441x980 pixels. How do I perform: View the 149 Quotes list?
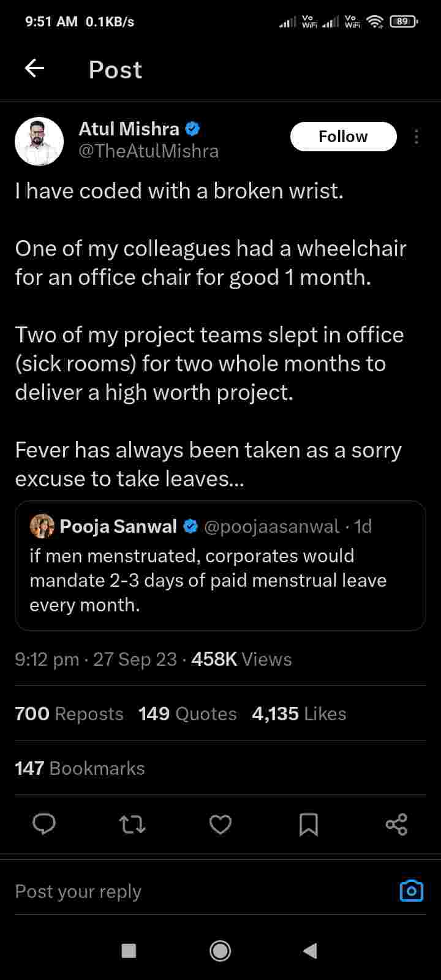187,714
